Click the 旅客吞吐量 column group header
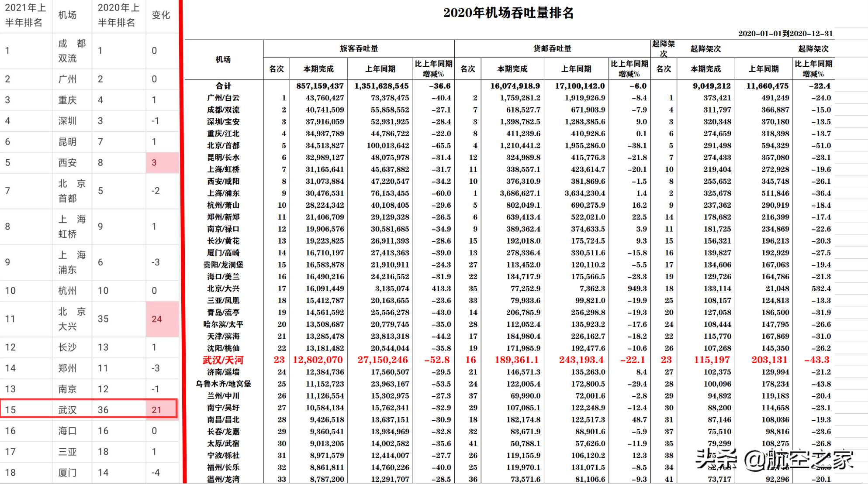 359,48
